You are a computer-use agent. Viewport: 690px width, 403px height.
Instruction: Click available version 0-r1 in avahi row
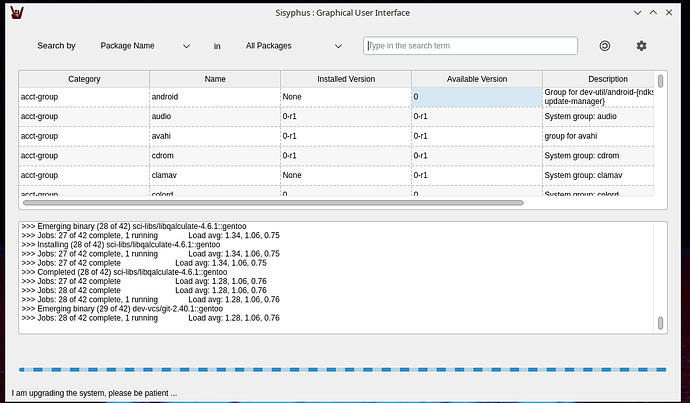pyautogui.click(x=477, y=136)
